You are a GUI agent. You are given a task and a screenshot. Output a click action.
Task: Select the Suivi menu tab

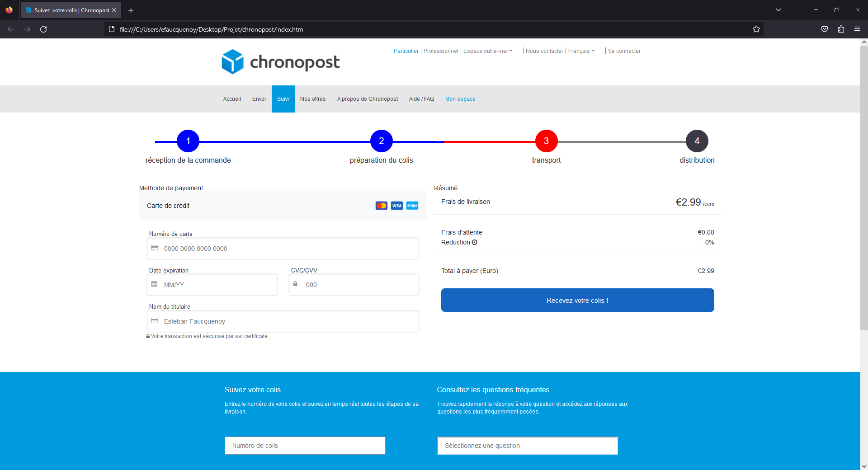tap(283, 99)
